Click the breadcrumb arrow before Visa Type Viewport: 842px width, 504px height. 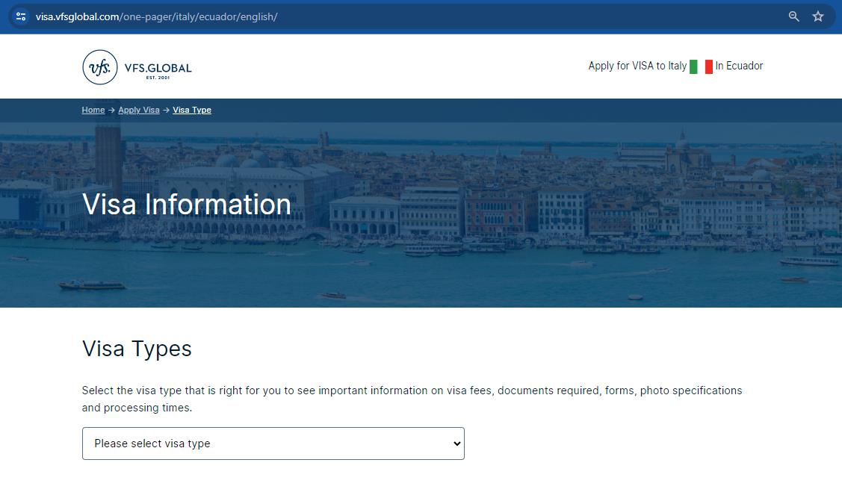click(165, 110)
